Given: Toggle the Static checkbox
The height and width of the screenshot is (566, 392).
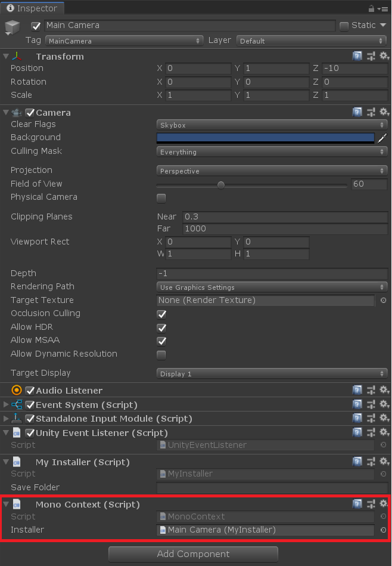Looking at the screenshot, I should (344, 26).
